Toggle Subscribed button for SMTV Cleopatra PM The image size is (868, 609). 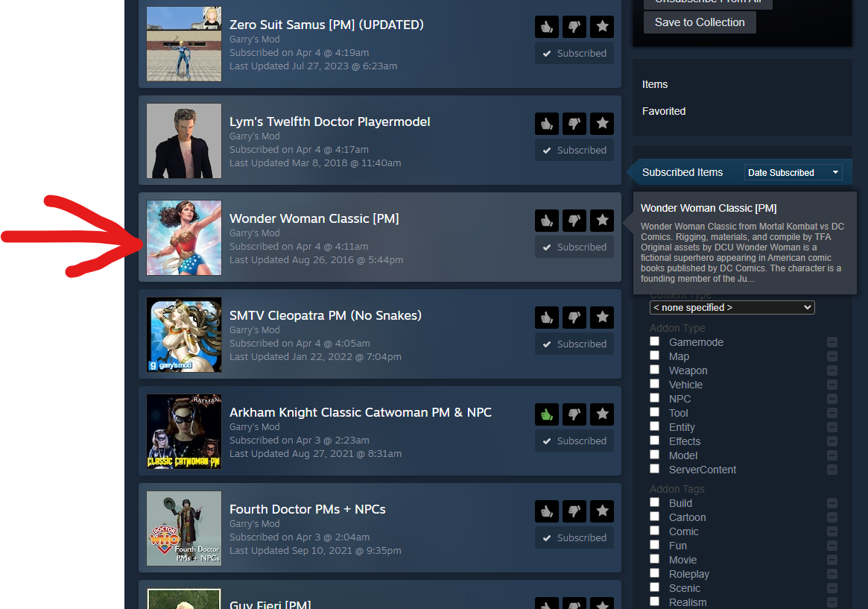tap(574, 344)
